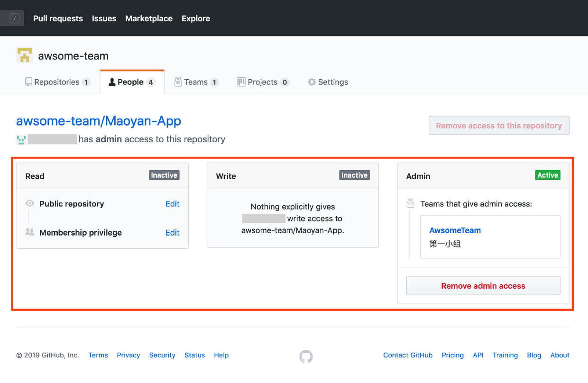Open the Terms footer link
Viewport: 588px width, 383px height.
tap(98, 355)
